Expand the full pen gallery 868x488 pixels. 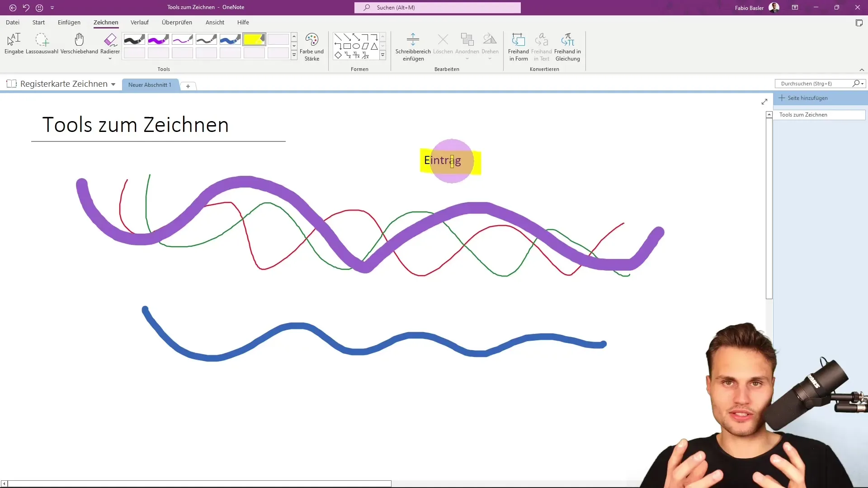coord(294,55)
